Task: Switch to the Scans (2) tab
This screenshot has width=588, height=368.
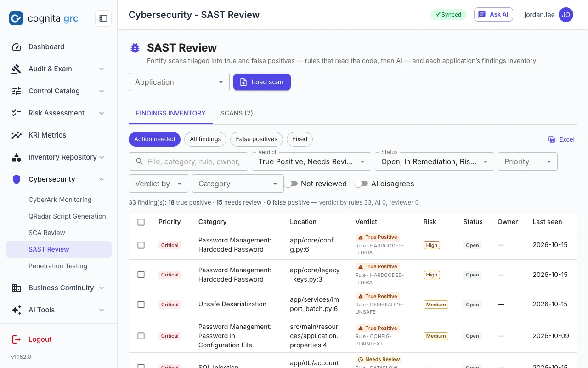Action: coord(237,113)
